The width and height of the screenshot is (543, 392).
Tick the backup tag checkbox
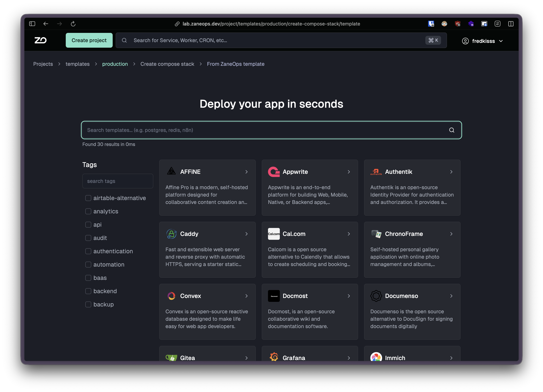click(88, 304)
